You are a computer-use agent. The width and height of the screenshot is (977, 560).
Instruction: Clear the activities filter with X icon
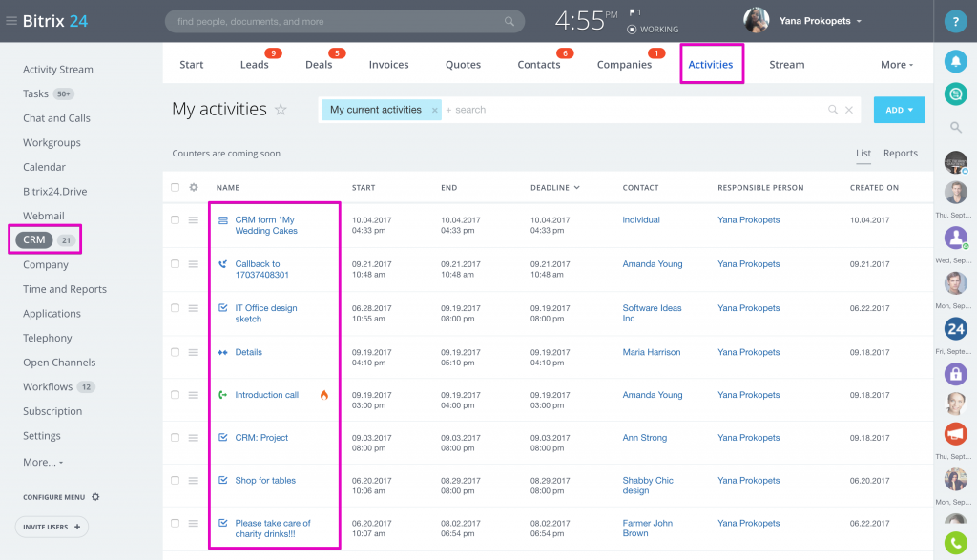tap(848, 110)
